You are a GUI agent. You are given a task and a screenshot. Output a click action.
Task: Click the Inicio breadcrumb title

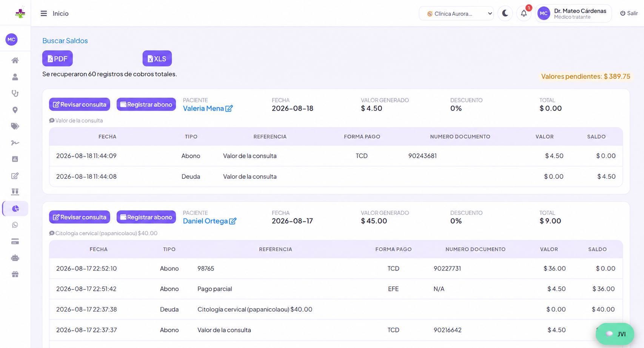click(x=60, y=14)
